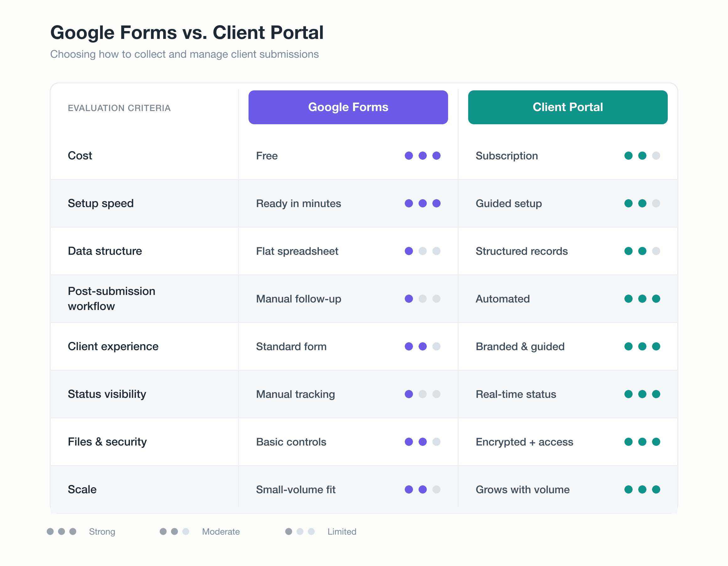The image size is (728, 566).
Task: Click the rating dots beside Encrypted + access
Action: point(642,442)
